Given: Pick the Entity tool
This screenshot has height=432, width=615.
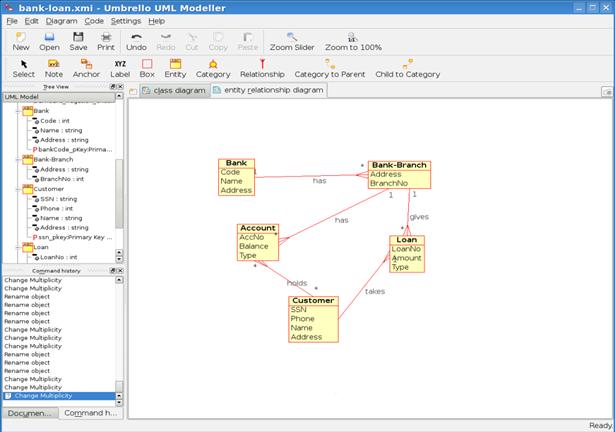Looking at the screenshot, I should 175,68.
